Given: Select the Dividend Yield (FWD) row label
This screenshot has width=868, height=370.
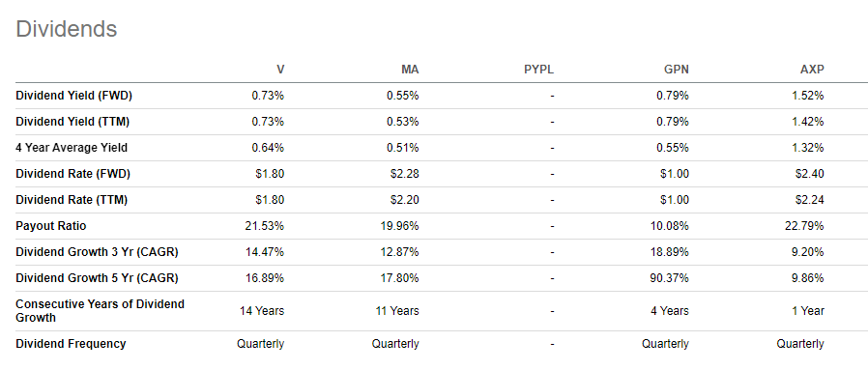Looking at the screenshot, I should [x=73, y=96].
